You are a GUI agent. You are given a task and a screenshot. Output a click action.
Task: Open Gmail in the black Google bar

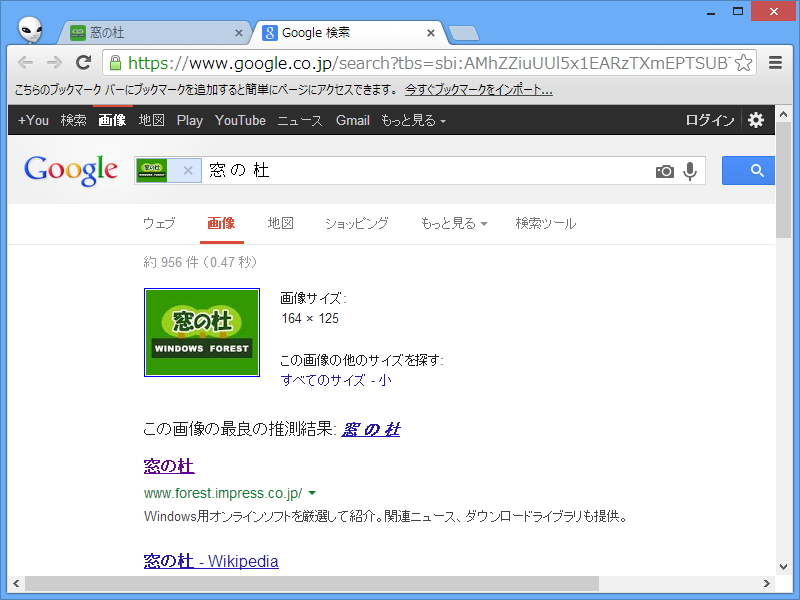(x=353, y=120)
